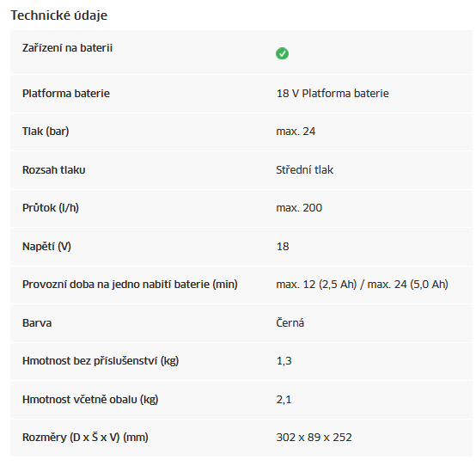The height and width of the screenshot is (472, 476).
Task: Select the Černá color value
Action: point(290,322)
